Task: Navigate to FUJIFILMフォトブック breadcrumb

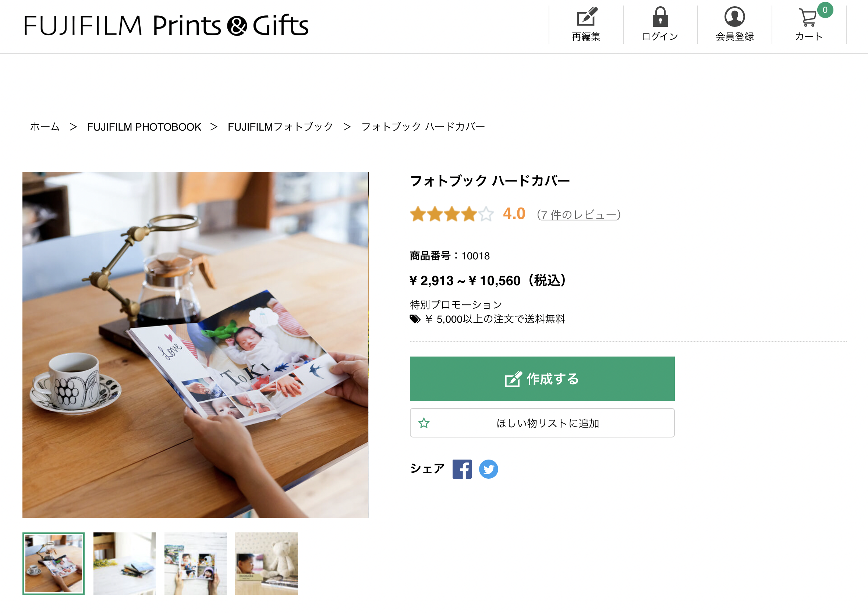Action: (280, 127)
